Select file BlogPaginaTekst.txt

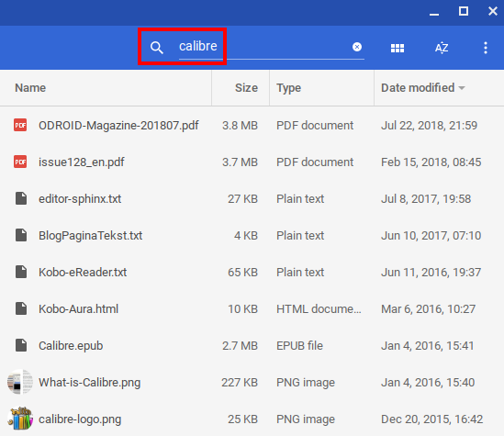point(90,236)
